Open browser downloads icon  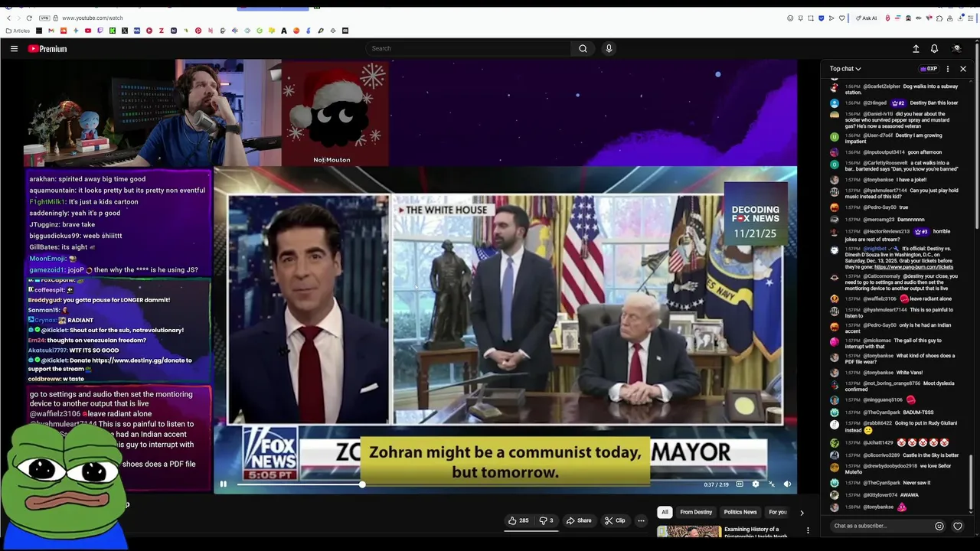pos(961,18)
